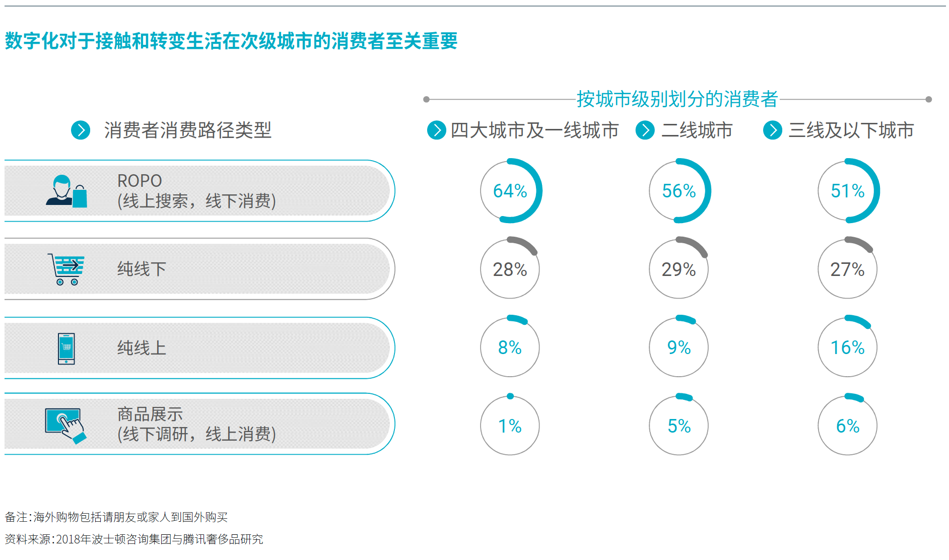Click the chevron icon beside 三线及以下城市

click(773, 130)
